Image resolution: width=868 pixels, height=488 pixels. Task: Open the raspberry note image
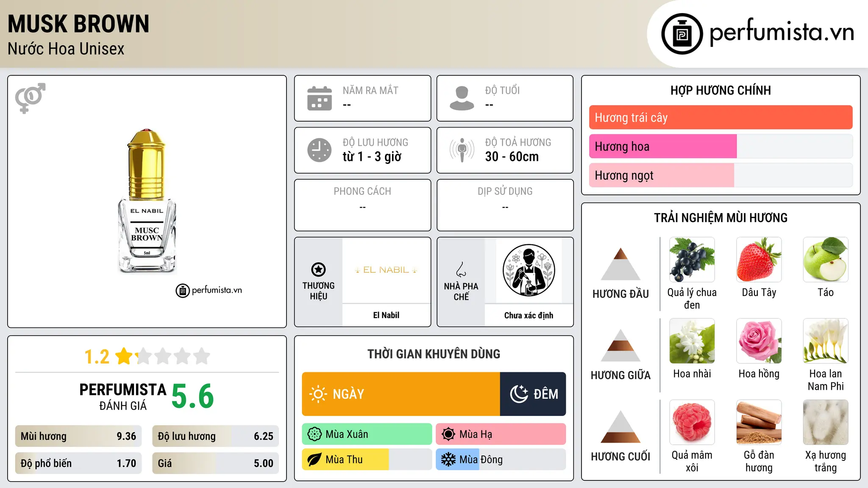pos(692,422)
